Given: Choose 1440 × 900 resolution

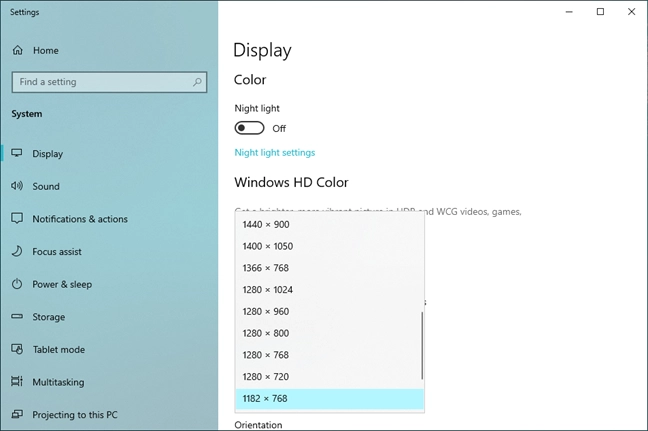Looking at the screenshot, I should [329, 224].
